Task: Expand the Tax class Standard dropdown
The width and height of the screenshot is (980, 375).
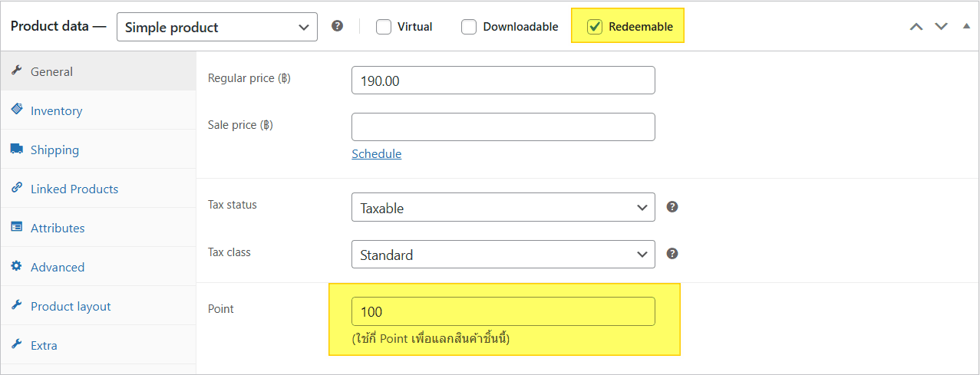Action: click(x=503, y=255)
